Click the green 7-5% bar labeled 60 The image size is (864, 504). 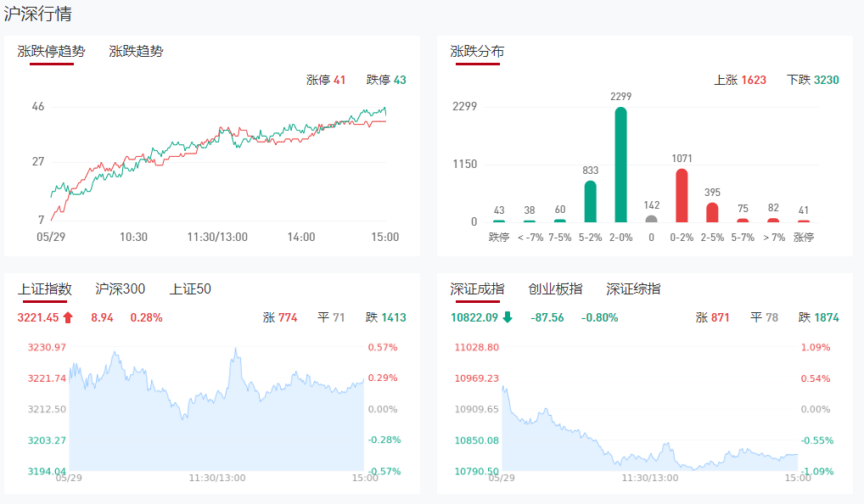(x=560, y=221)
